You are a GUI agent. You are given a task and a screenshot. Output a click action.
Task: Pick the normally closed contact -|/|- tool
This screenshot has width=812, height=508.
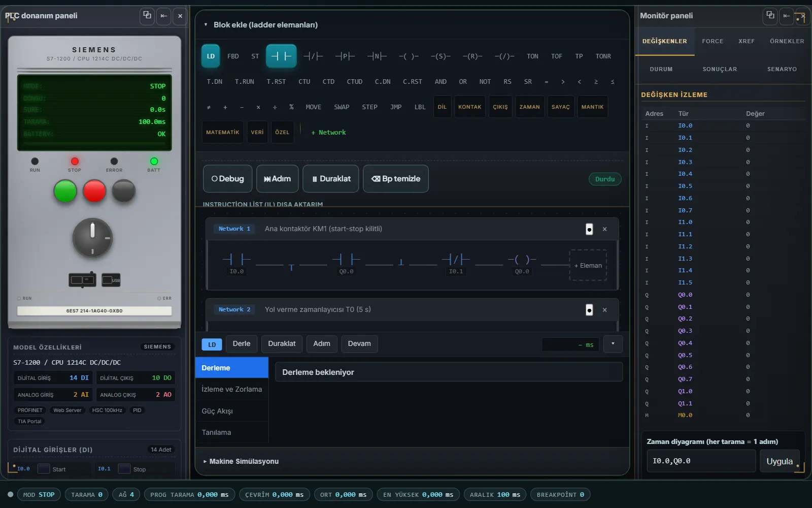[313, 56]
